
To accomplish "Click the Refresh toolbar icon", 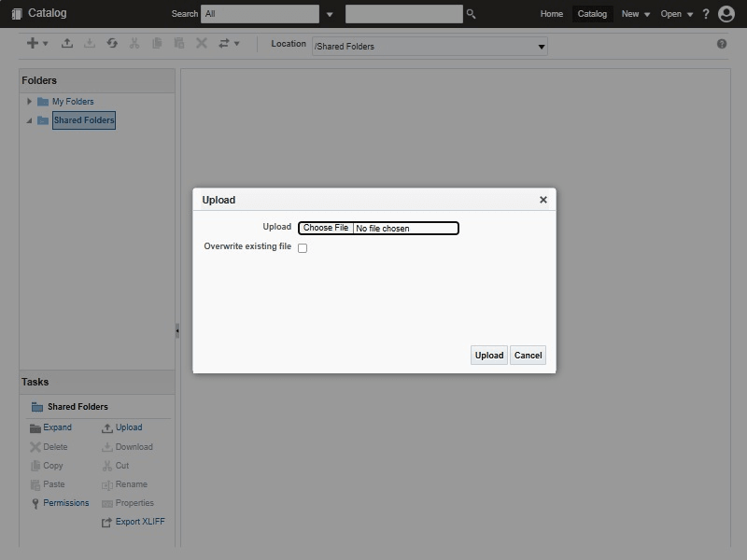I will [x=112, y=43].
